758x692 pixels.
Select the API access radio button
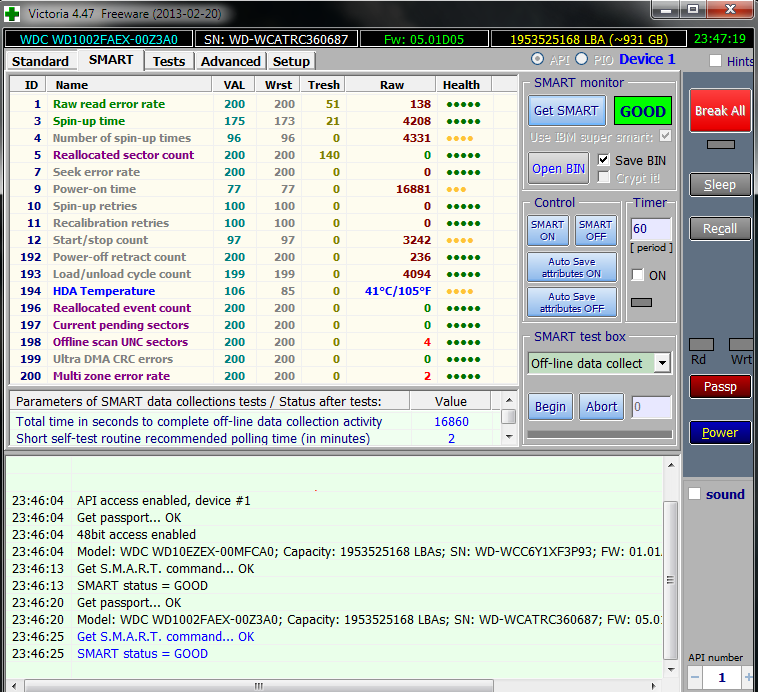537,59
